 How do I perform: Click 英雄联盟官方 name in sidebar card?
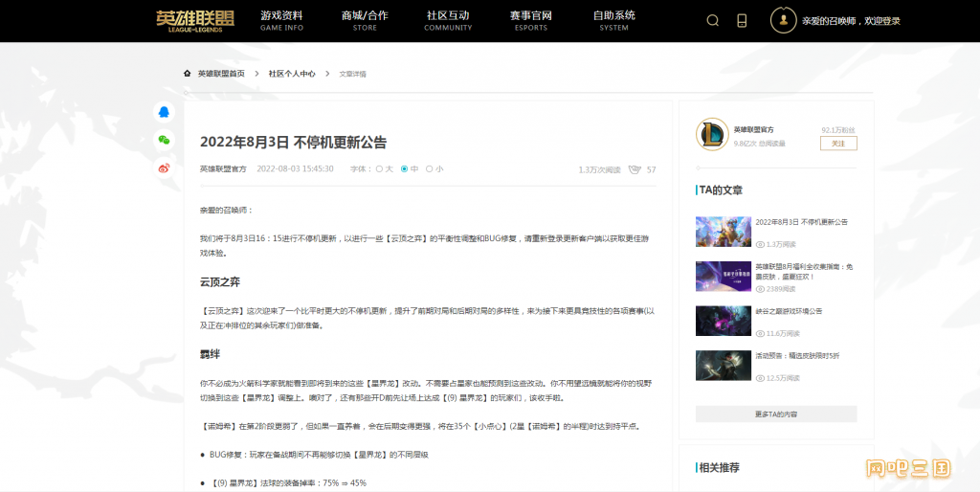coord(753,129)
